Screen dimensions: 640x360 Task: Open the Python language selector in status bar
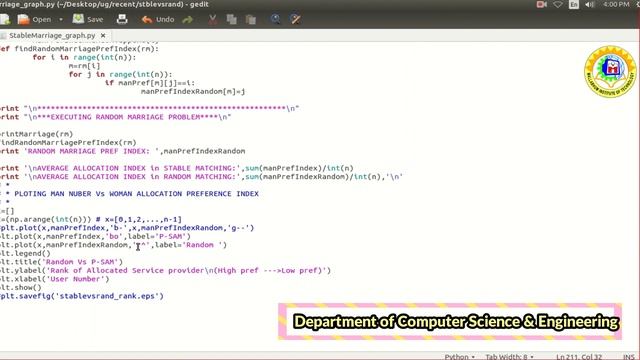[459, 357]
